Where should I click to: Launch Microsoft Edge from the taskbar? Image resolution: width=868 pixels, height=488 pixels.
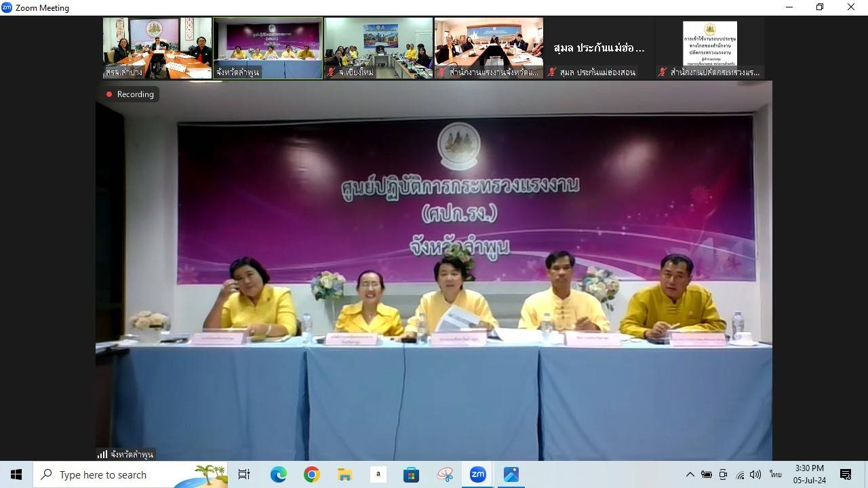click(x=279, y=474)
